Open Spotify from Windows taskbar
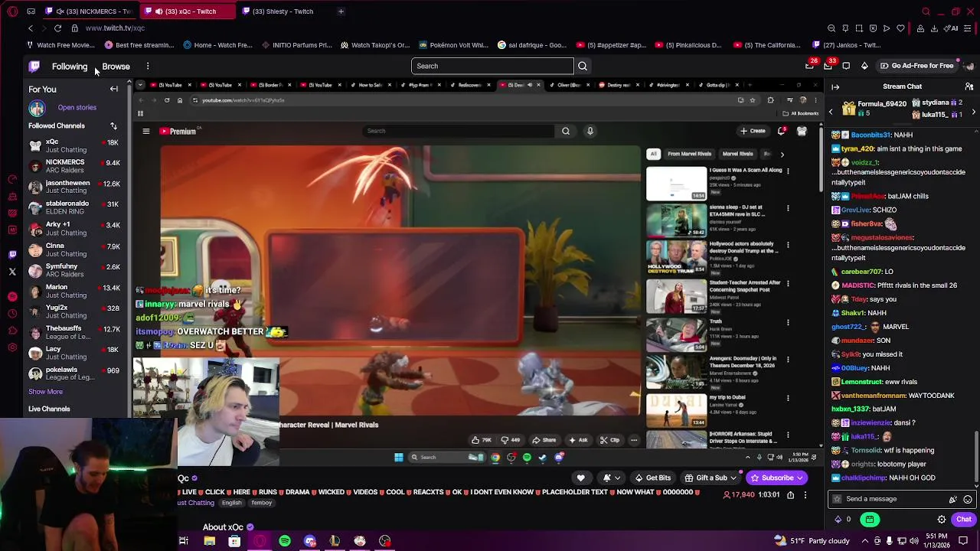Screen dimensions: 980x551 285,541
